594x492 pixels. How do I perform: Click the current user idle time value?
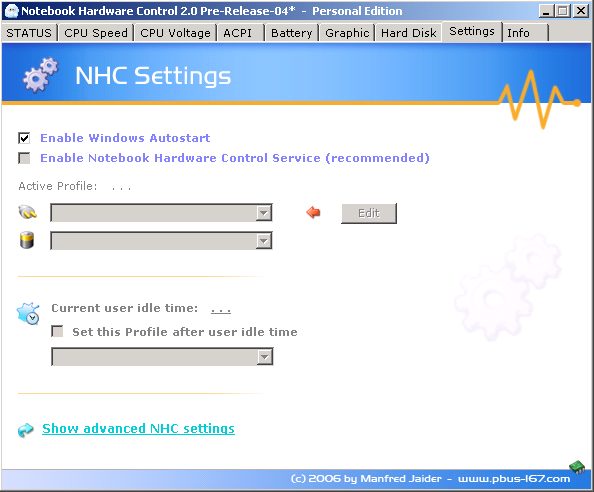point(221,309)
